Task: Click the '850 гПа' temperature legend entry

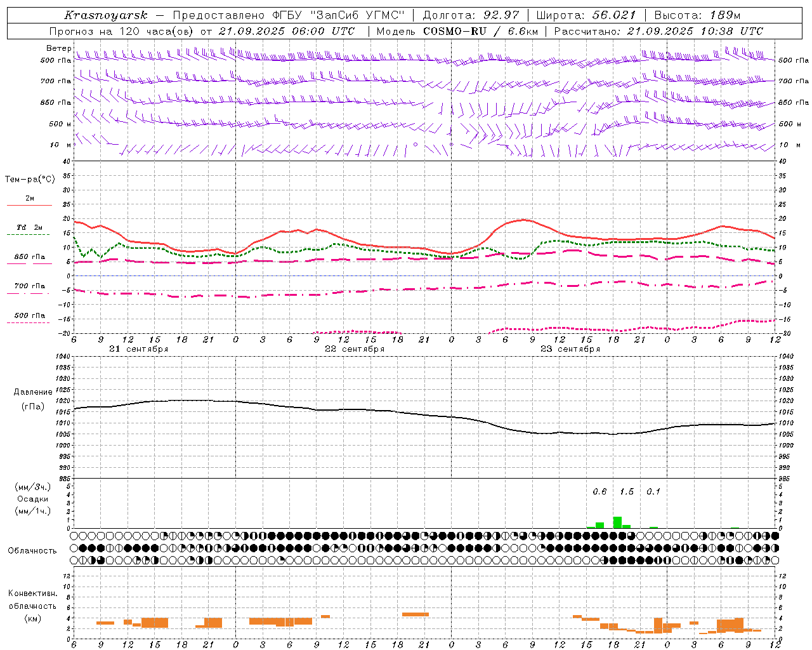Action: click(30, 256)
